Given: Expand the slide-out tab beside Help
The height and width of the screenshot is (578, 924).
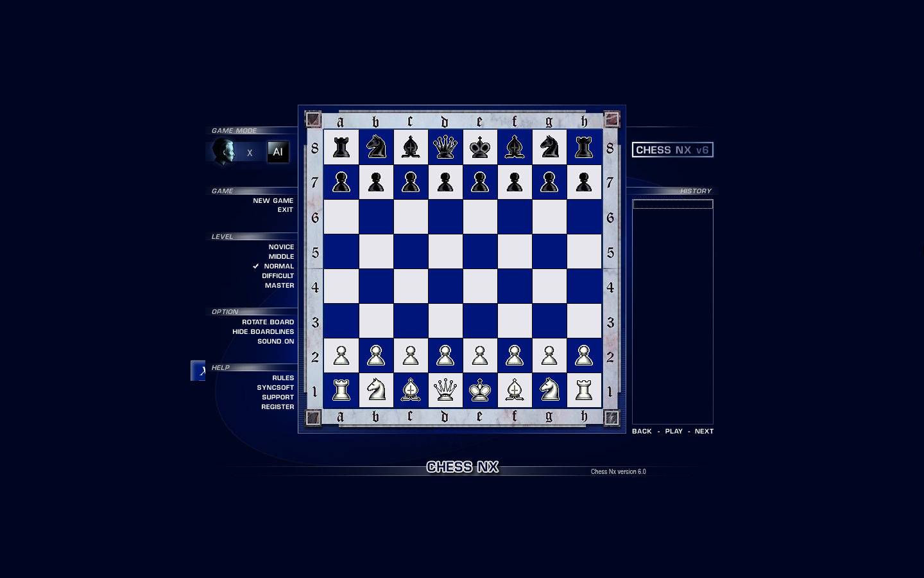Looking at the screenshot, I should (x=198, y=371).
